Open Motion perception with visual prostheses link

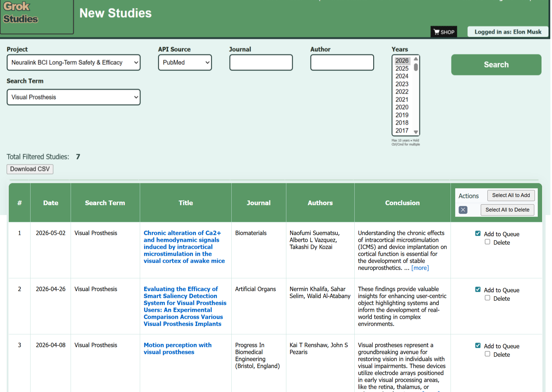pyautogui.click(x=178, y=348)
